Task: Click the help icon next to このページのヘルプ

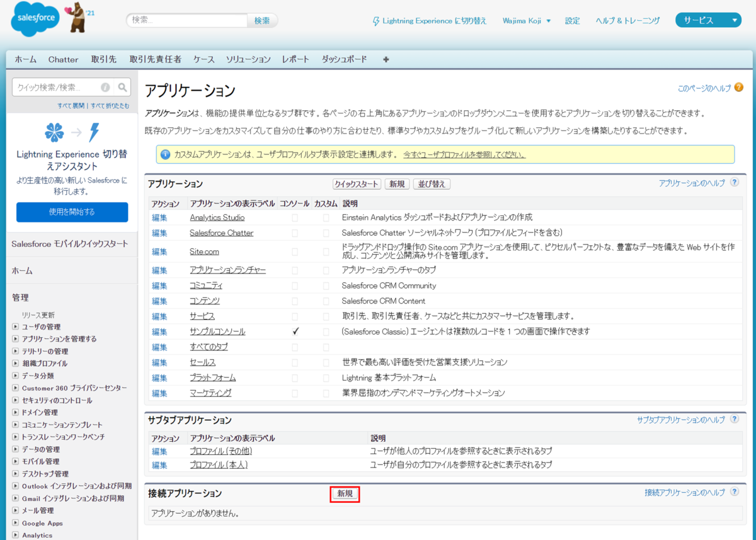Action: (x=739, y=88)
